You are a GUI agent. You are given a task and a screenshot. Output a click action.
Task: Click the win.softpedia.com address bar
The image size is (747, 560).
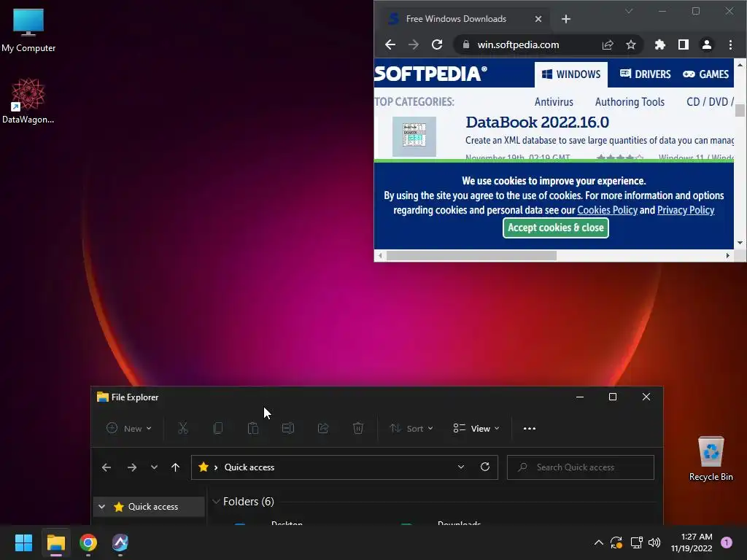pyautogui.click(x=519, y=44)
